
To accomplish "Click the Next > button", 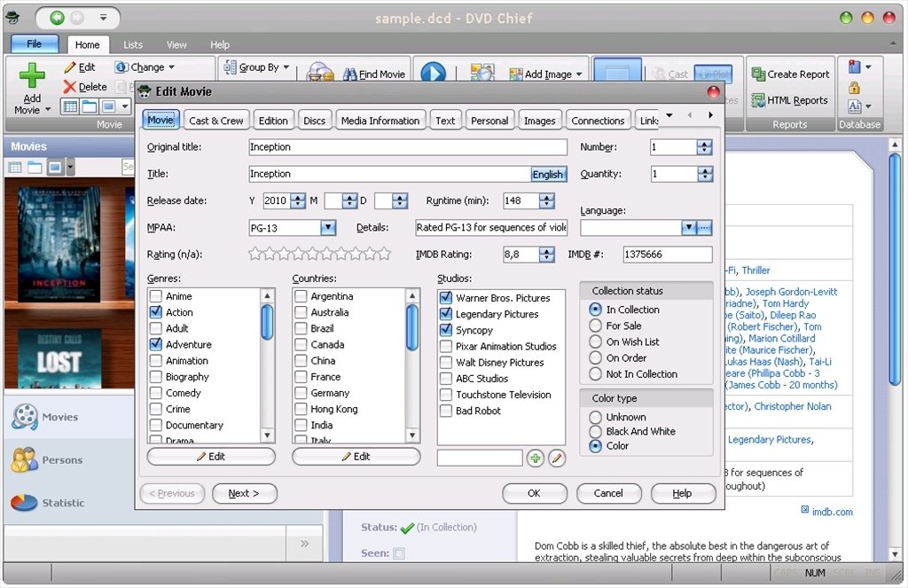I will click(245, 493).
